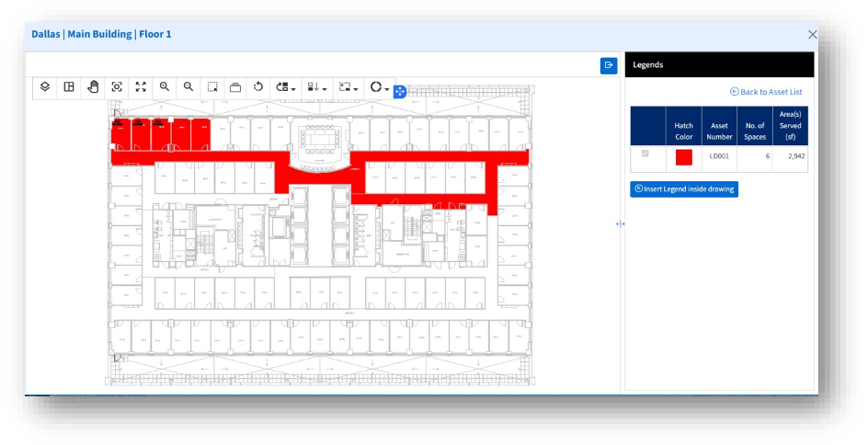Expand the display settings list dropdown

pyautogui.click(x=287, y=88)
